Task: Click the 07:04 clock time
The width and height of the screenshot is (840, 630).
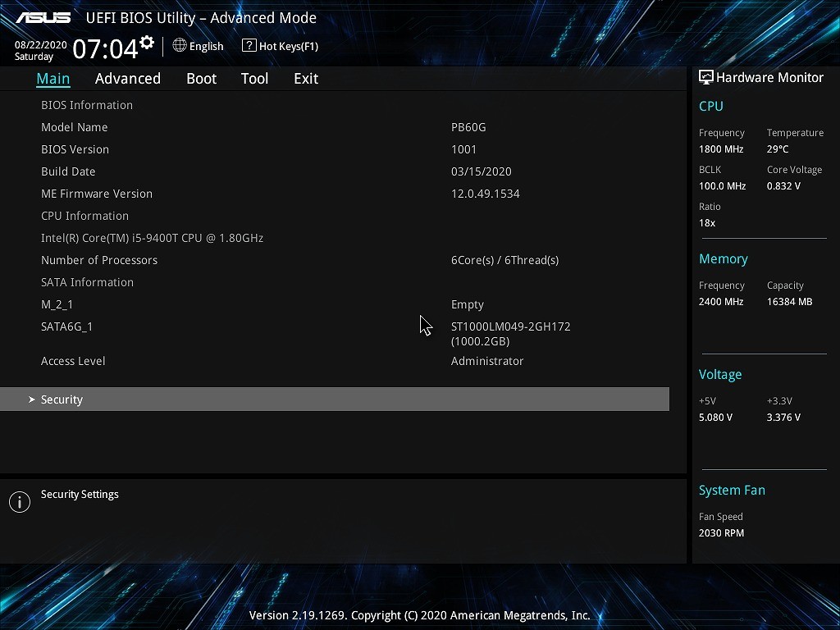Action: 105,49
